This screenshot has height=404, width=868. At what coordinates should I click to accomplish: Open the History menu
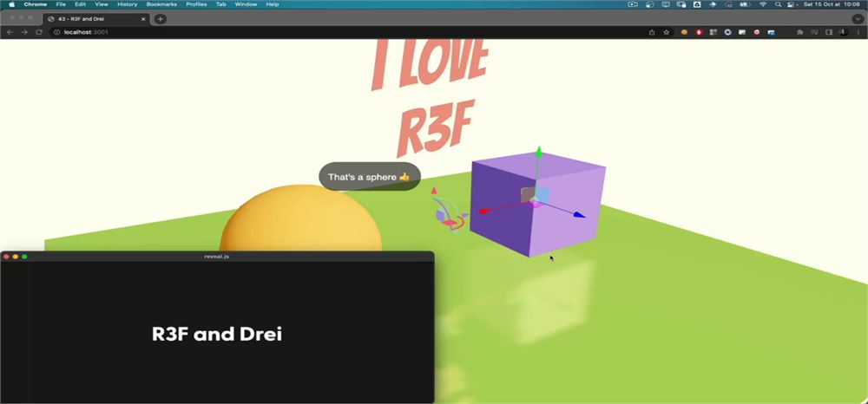point(128,4)
